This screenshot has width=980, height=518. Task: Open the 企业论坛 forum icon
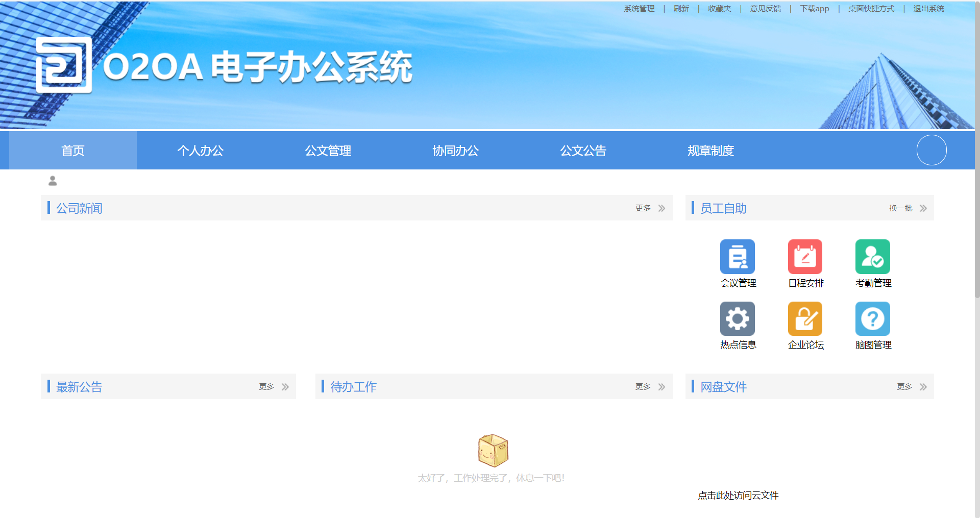point(805,318)
